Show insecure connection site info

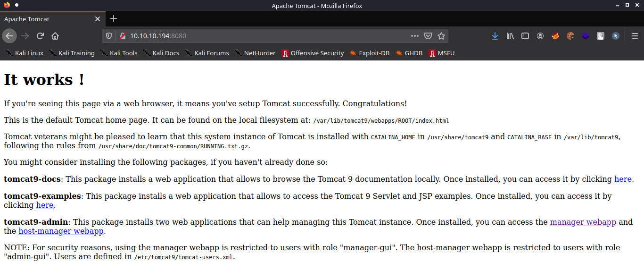[122, 36]
